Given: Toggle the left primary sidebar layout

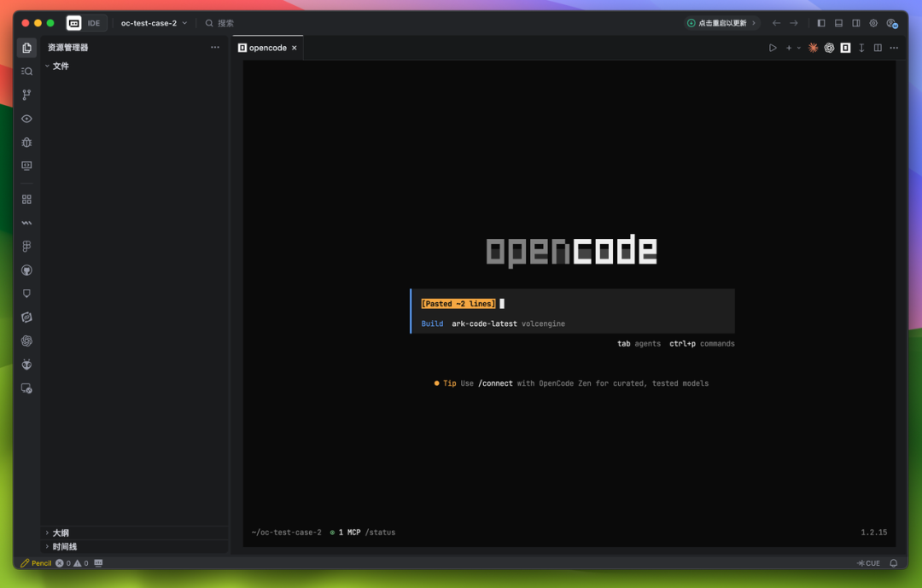Looking at the screenshot, I should point(821,23).
